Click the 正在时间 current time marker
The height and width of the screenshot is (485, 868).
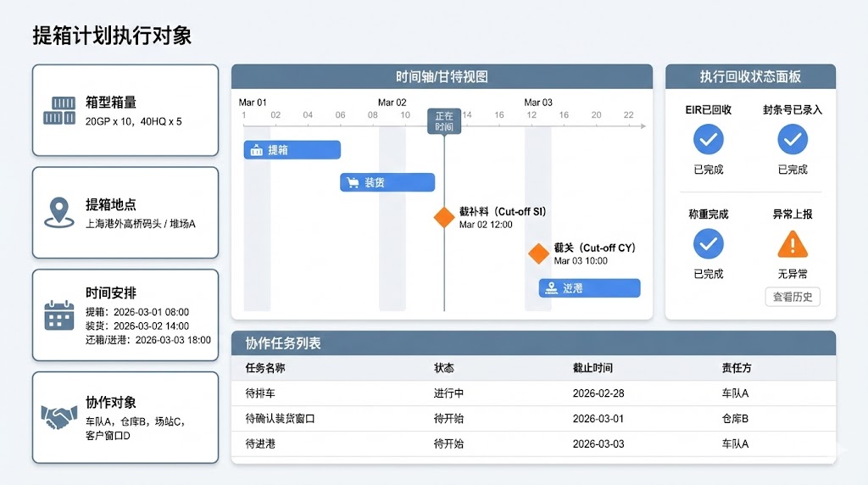[x=444, y=120]
